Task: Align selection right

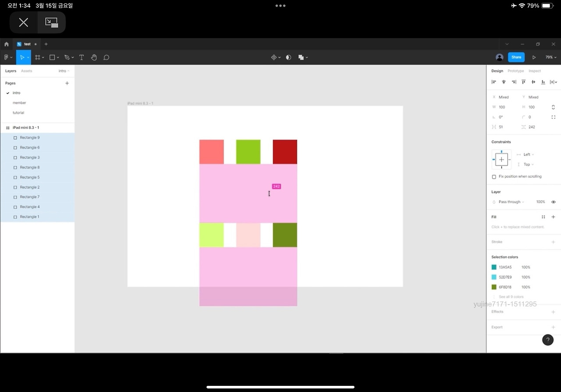Action: click(x=514, y=82)
